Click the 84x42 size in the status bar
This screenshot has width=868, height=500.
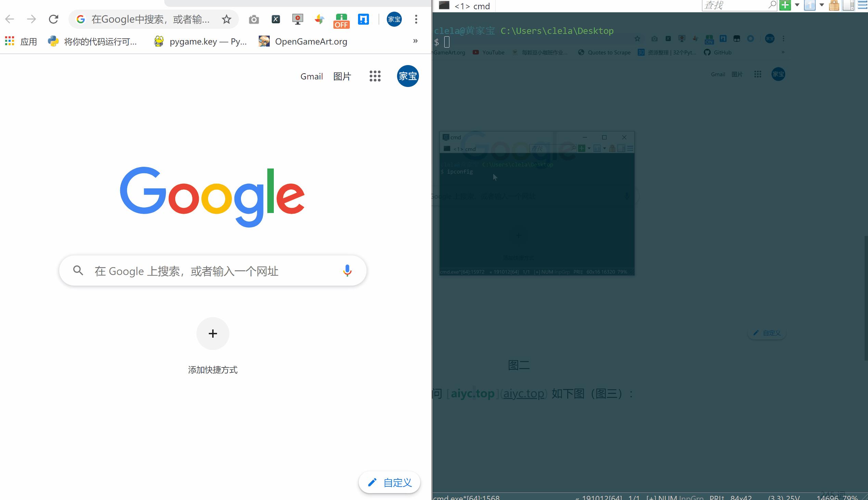(x=741, y=497)
